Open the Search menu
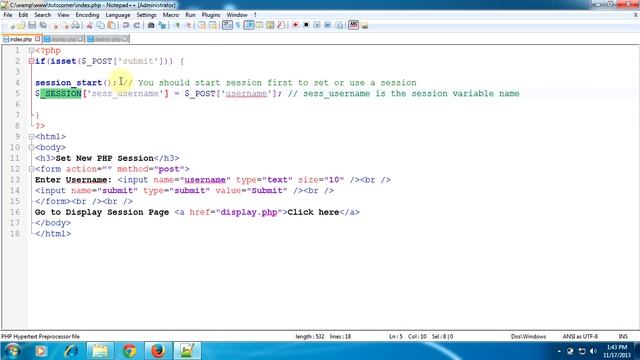The image size is (640, 360). (42, 15)
